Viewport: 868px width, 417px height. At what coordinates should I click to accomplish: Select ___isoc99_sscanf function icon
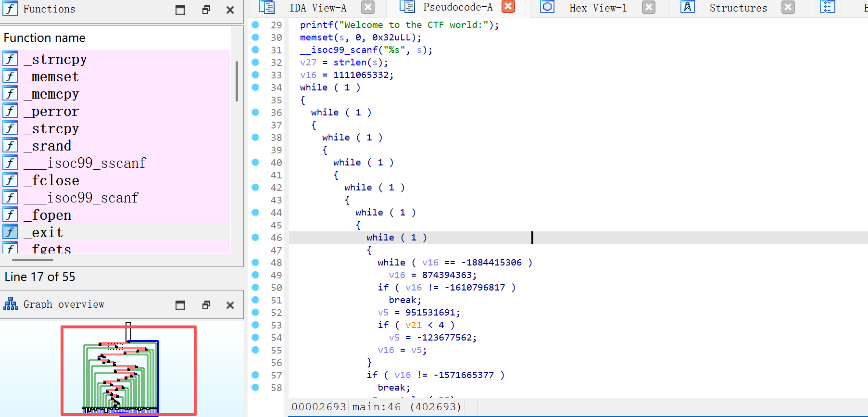[10, 163]
